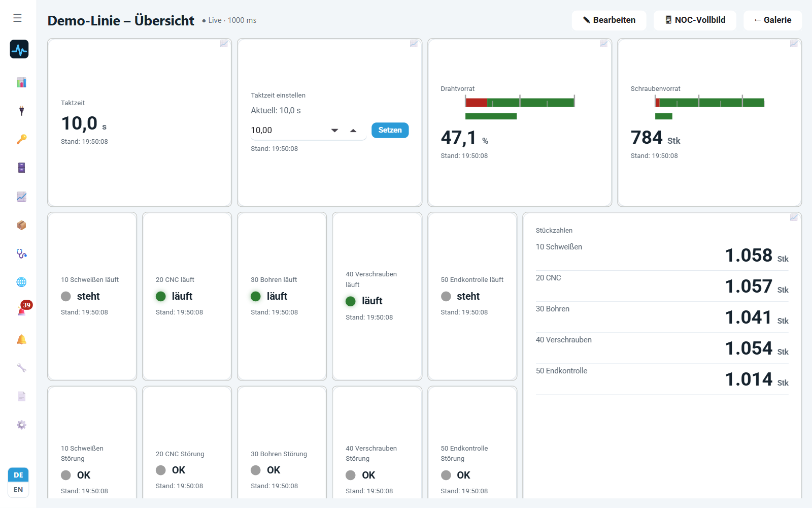Open the wrench tools icon
Viewport: 812px width, 508px height.
pyautogui.click(x=21, y=368)
